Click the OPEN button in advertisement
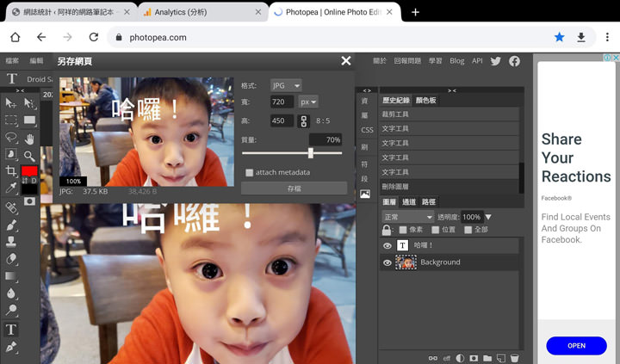620x364 pixels. 576,346
